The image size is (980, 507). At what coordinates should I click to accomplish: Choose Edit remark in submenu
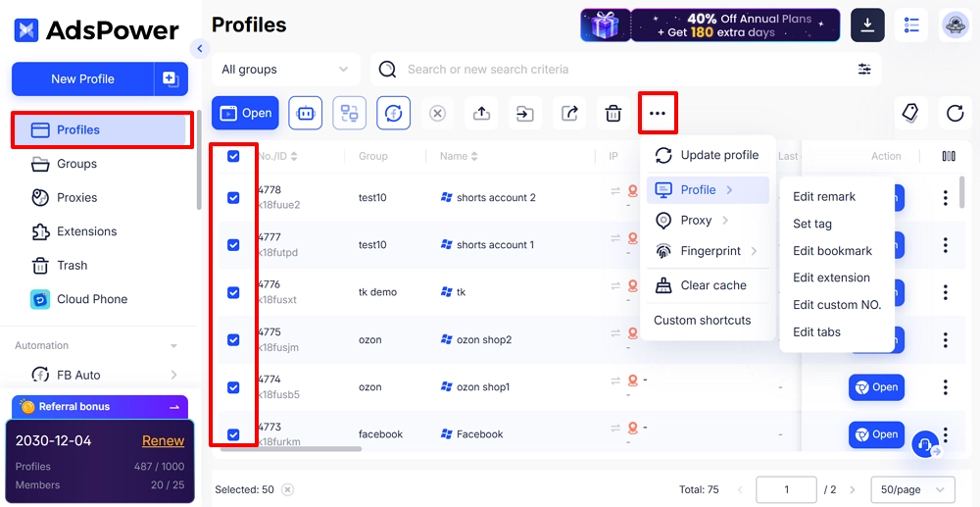click(824, 196)
